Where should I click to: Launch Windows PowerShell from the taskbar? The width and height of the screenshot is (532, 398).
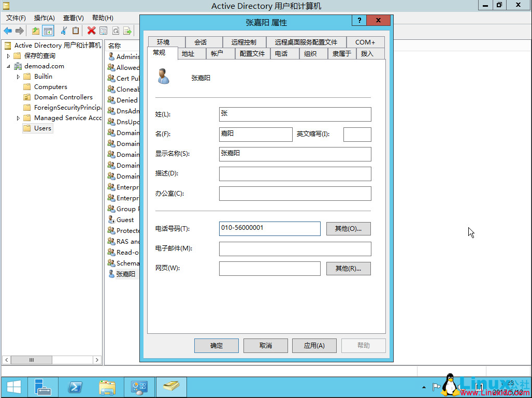pos(75,387)
